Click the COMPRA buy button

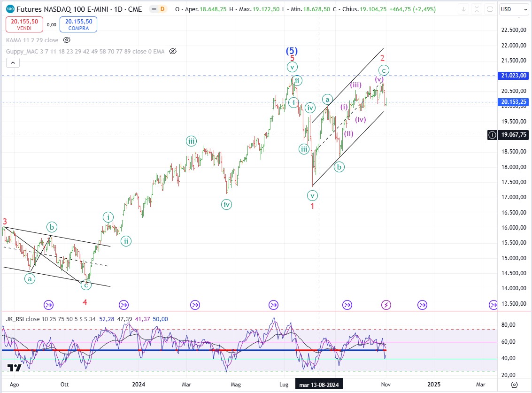[78, 24]
